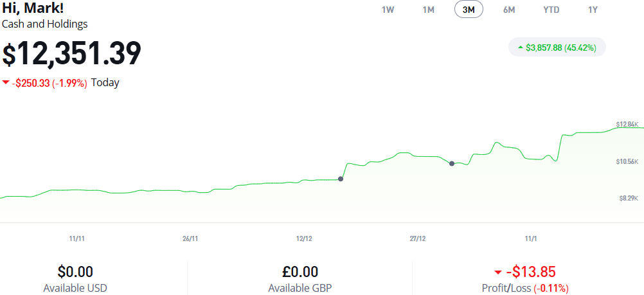The image size is (644, 295).
Task: Click the green up-arrow gain icon
Action: click(x=520, y=48)
